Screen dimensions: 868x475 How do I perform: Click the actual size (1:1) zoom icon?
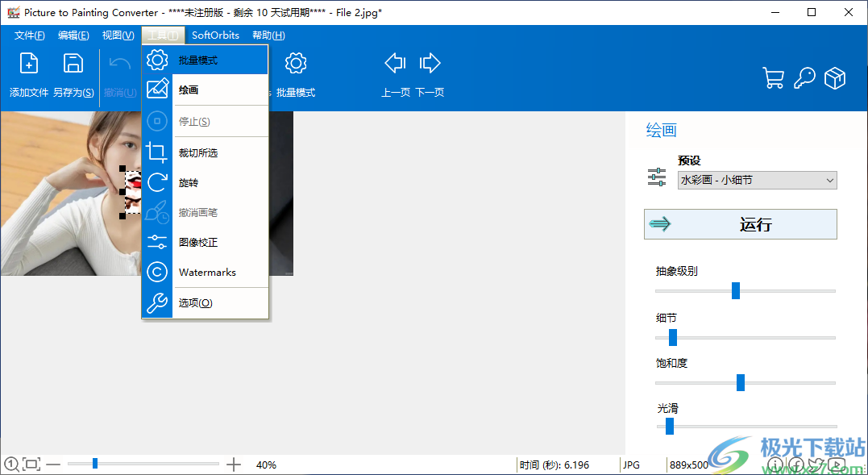pos(11,464)
